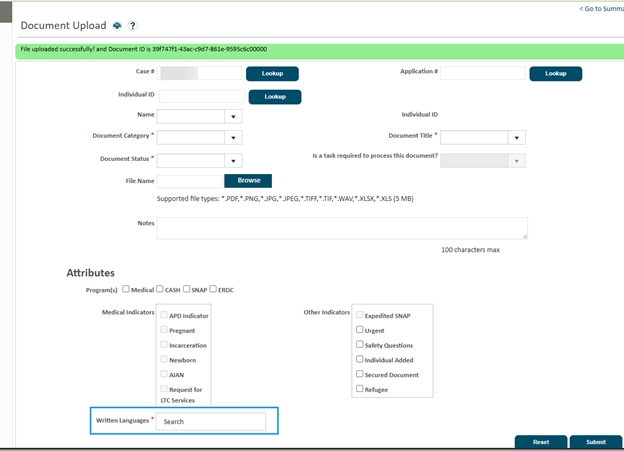The image size is (624, 451).
Task: Enable the Urgent indicator checkbox
Action: pos(359,330)
